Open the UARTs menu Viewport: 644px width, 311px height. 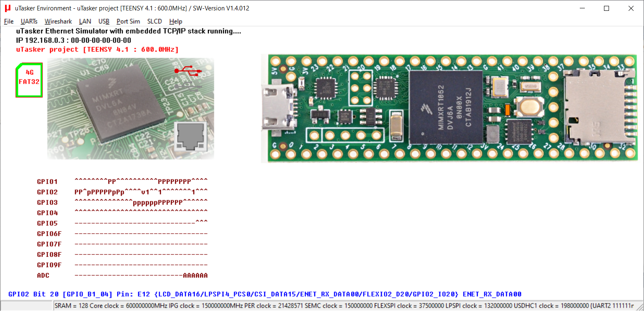pyautogui.click(x=29, y=21)
